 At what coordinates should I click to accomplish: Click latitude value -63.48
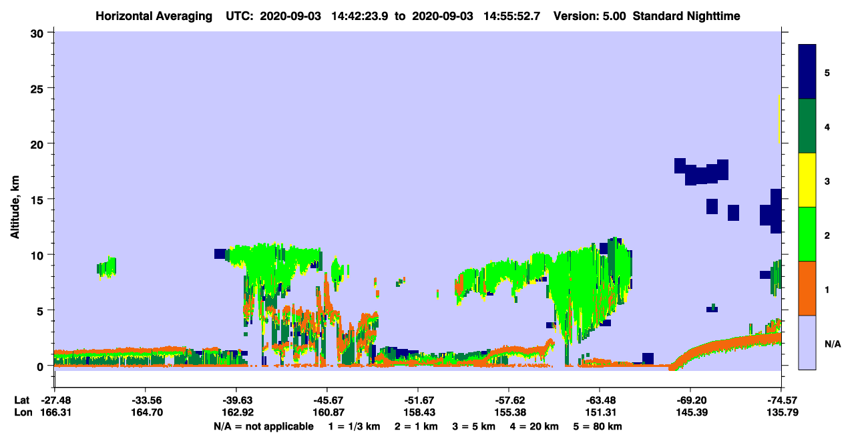tap(600, 400)
